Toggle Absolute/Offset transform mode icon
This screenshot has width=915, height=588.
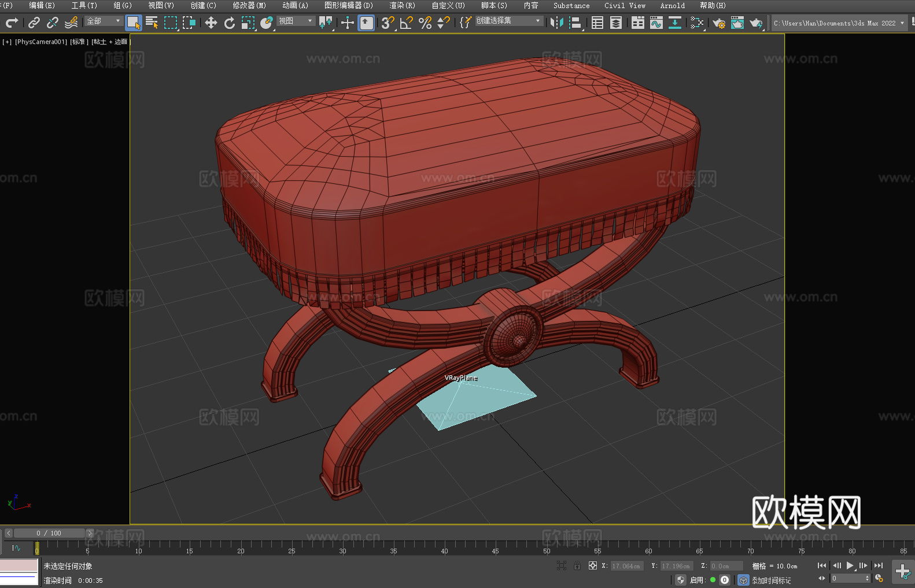coord(593,565)
